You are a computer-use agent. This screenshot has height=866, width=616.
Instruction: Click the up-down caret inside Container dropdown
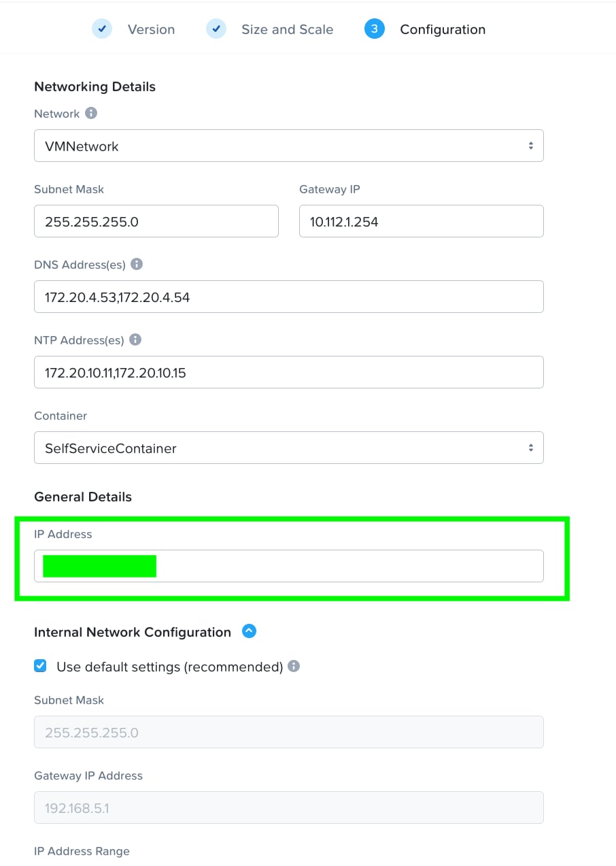pos(531,447)
